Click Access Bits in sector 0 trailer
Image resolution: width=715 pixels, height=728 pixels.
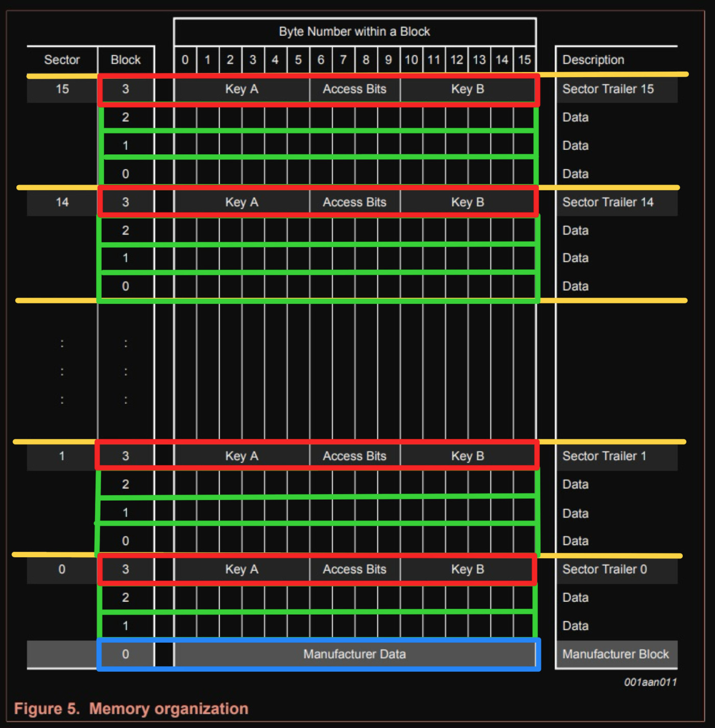(x=354, y=569)
